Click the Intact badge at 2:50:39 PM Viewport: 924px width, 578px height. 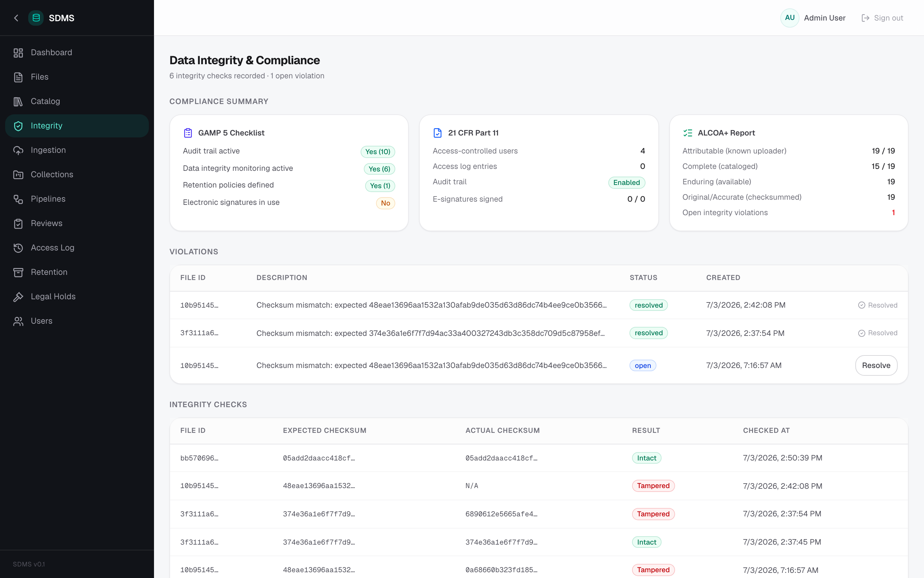(646, 458)
